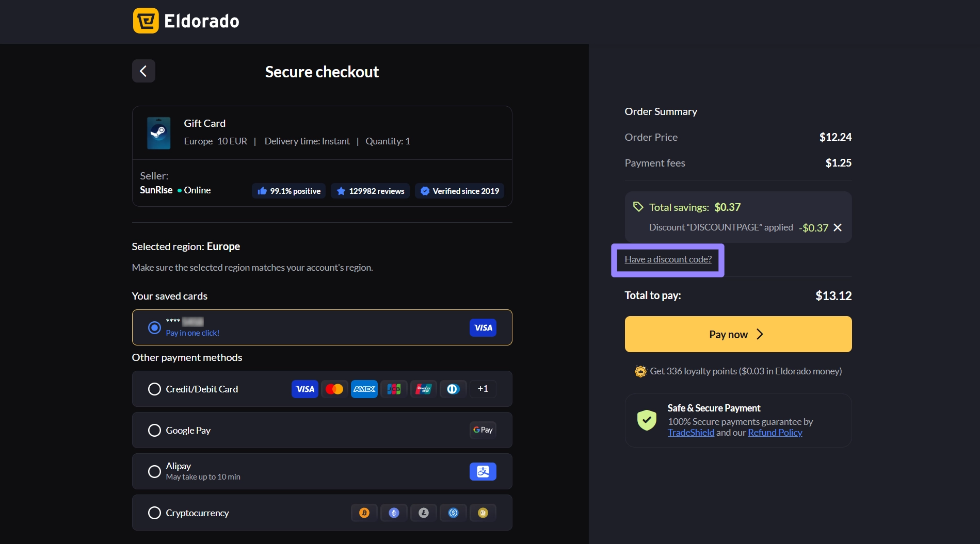Viewport: 980px width, 544px height.
Task: Select the saved Visa card radio button
Action: point(154,327)
